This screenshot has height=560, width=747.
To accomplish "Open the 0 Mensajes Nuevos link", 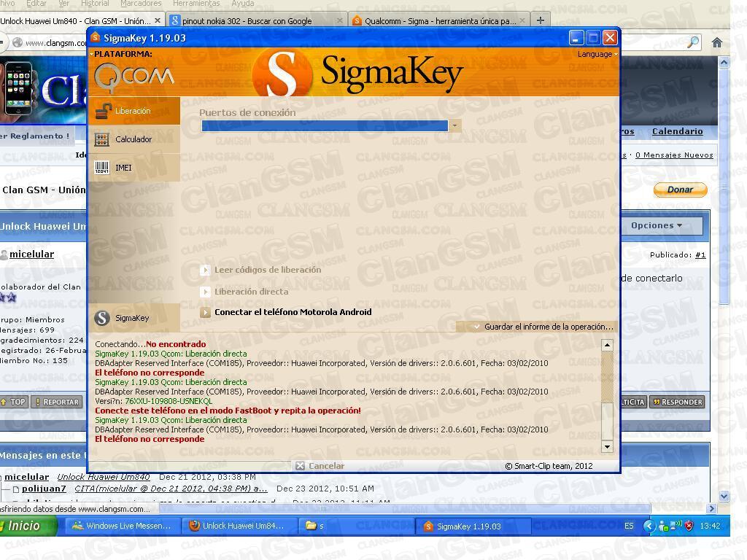I will click(674, 155).
